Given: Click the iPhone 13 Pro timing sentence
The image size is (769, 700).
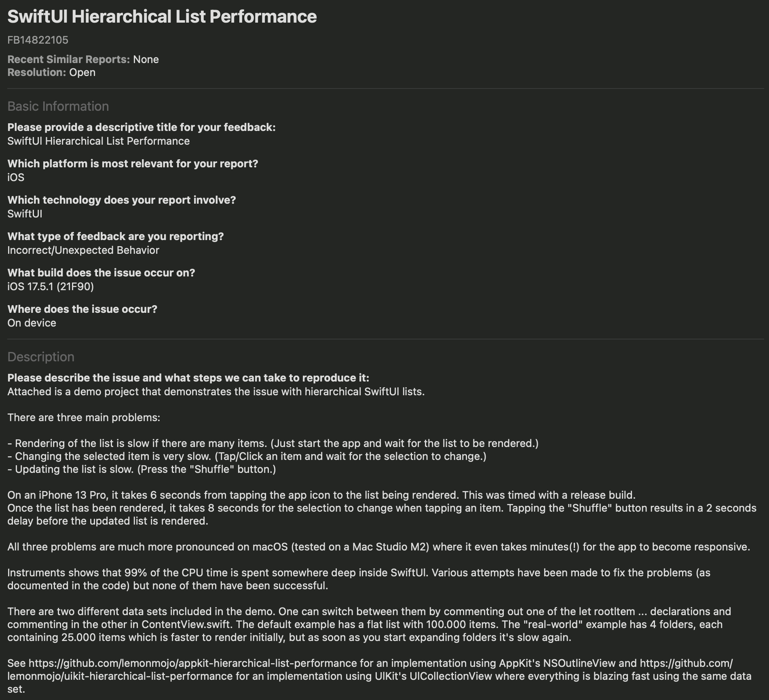Looking at the screenshot, I should [321, 495].
